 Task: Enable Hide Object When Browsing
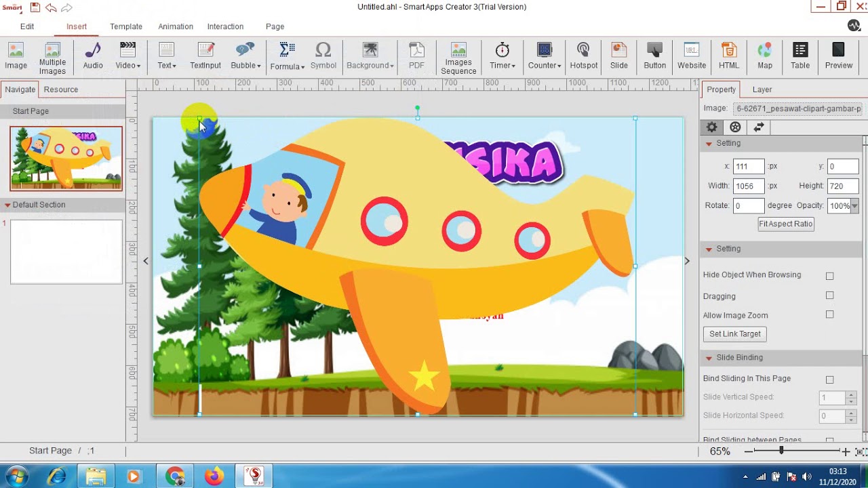pyautogui.click(x=829, y=276)
